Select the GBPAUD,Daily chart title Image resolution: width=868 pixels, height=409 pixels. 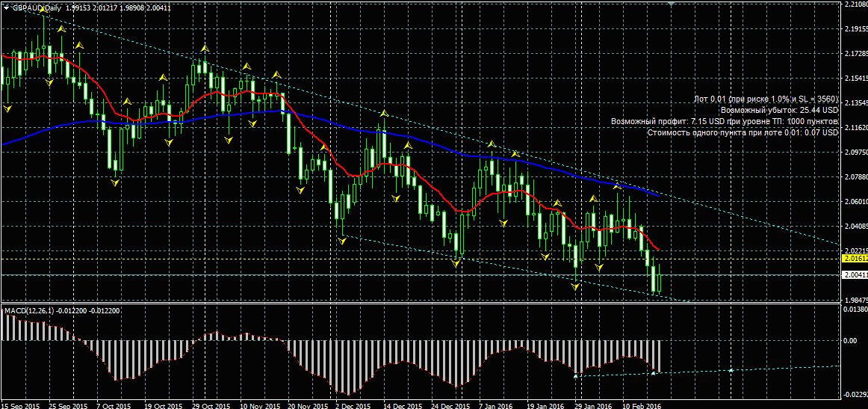37,7
